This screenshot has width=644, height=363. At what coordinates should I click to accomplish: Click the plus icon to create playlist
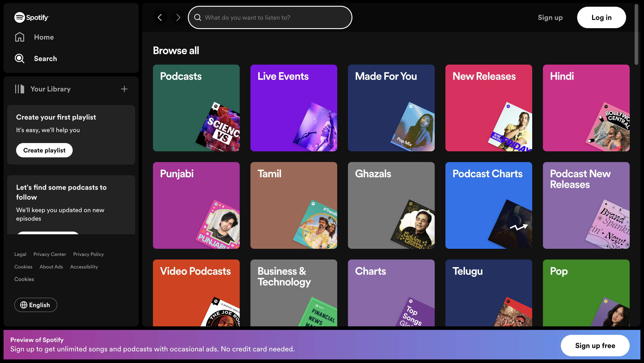(124, 89)
